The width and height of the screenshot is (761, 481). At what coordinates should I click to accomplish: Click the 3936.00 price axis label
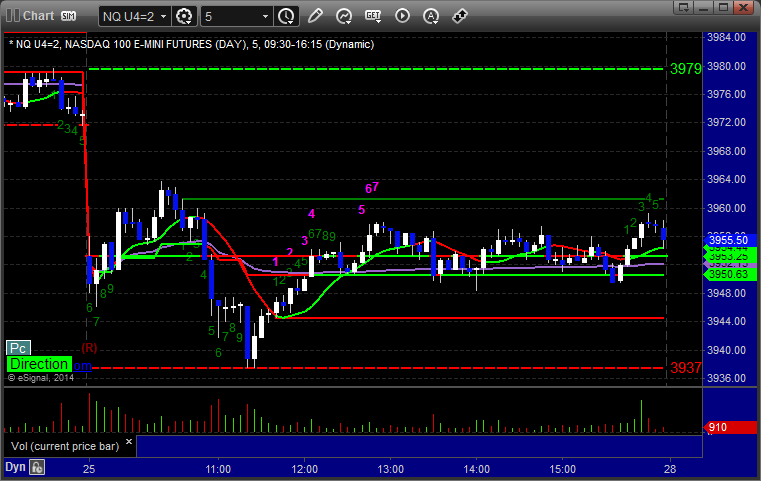(x=726, y=378)
